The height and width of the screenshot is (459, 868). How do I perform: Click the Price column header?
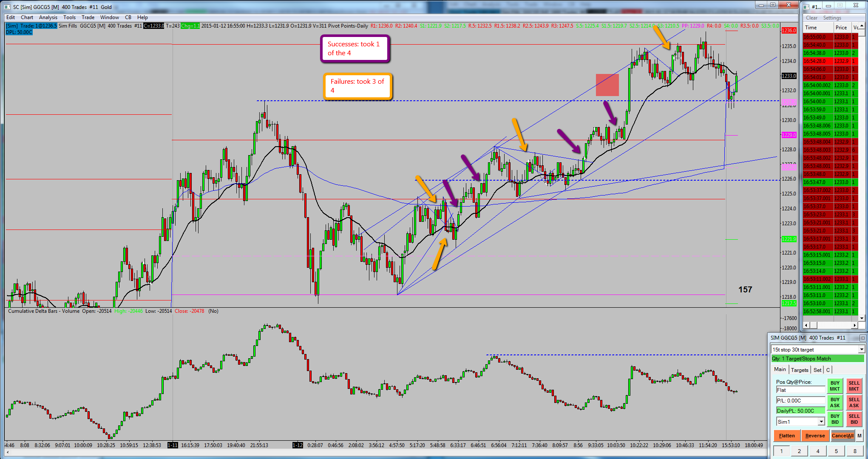coord(842,28)
